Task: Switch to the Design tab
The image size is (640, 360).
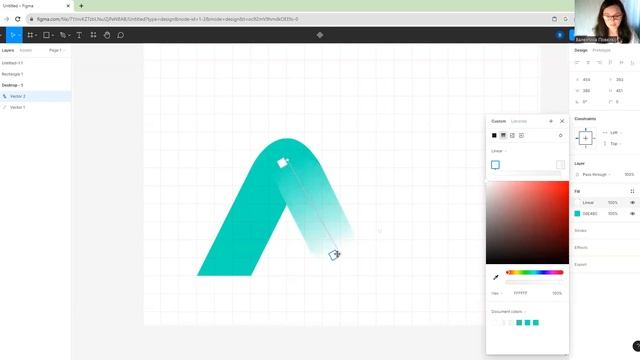Action: pos(581,50)
